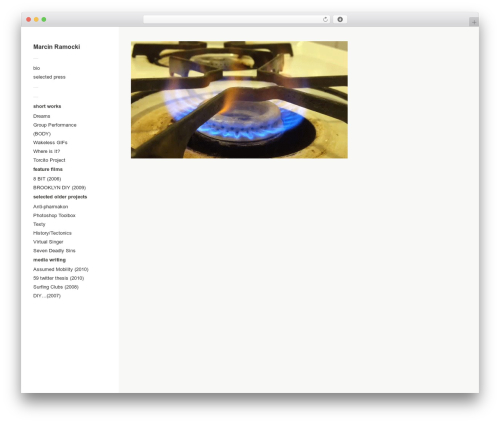Image resolution: width=500 pixels, height=423 pixels.
Task: Click the download icon in browser toolbar
Action: click(x=340, y=19)
